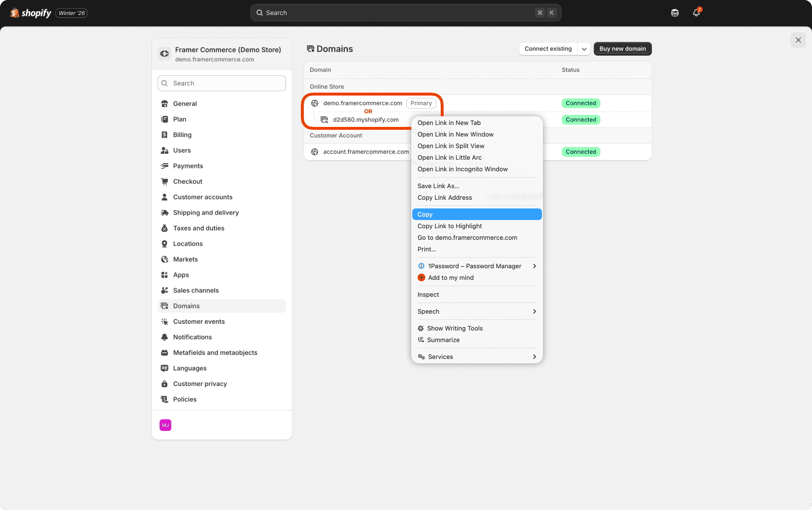Click the Policies icon in sidebar
The image size is (812, 510).
tap(164, 400)
